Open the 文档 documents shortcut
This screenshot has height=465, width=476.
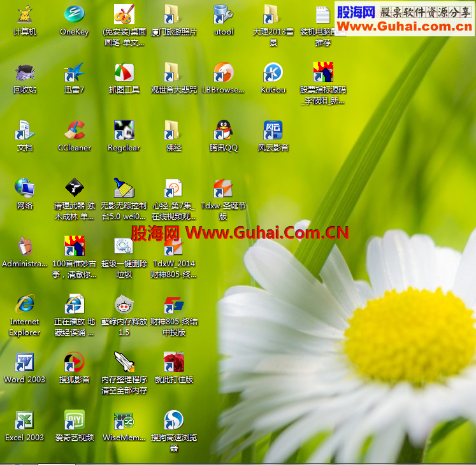click(x=25, y=130)
